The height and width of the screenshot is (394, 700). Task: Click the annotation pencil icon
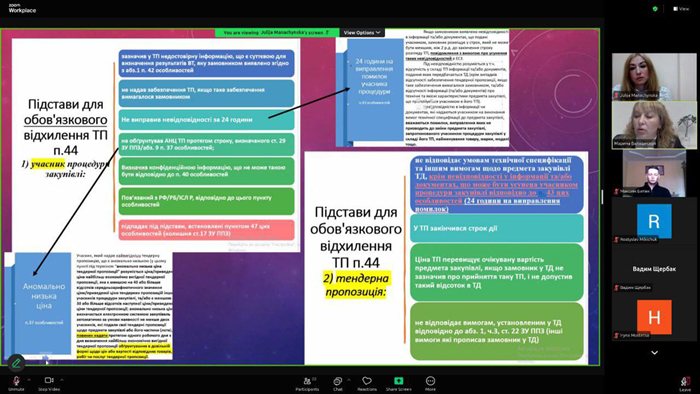click(16, 363)
